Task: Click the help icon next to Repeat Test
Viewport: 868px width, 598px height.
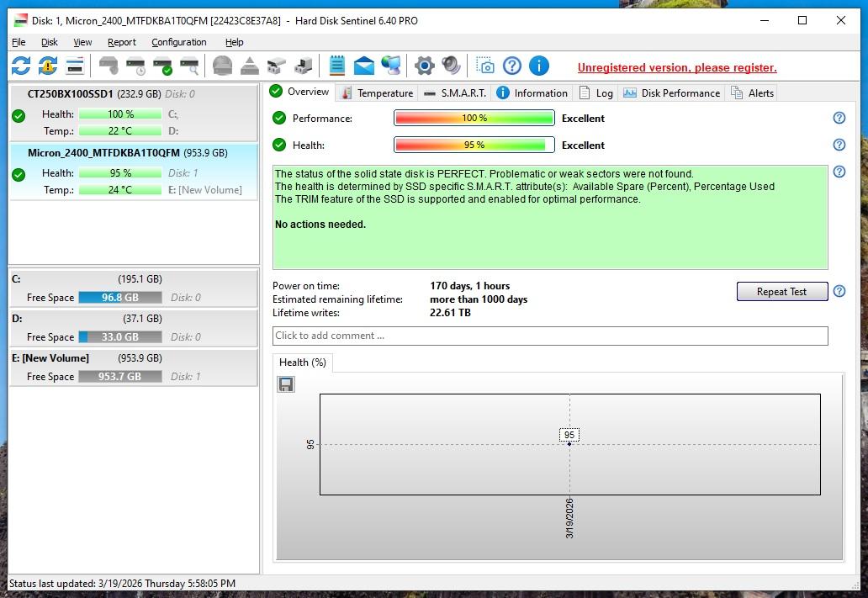Action: (839, 291)
